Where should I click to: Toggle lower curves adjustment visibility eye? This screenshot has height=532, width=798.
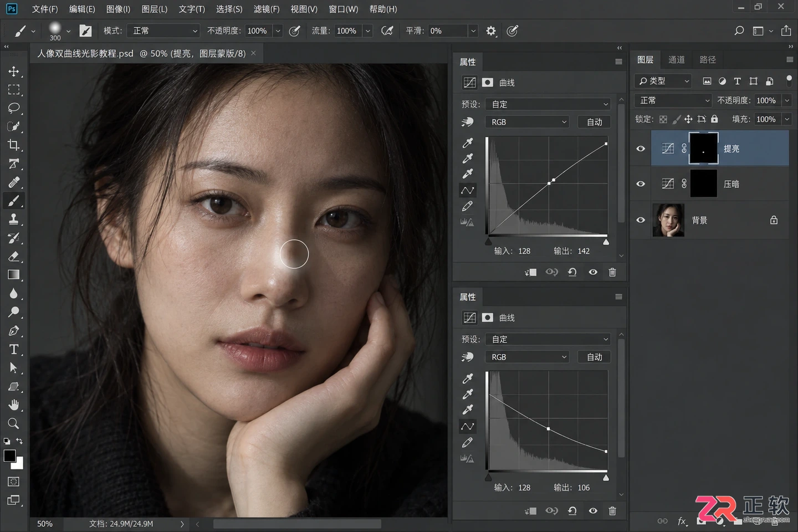pos(593,511)
